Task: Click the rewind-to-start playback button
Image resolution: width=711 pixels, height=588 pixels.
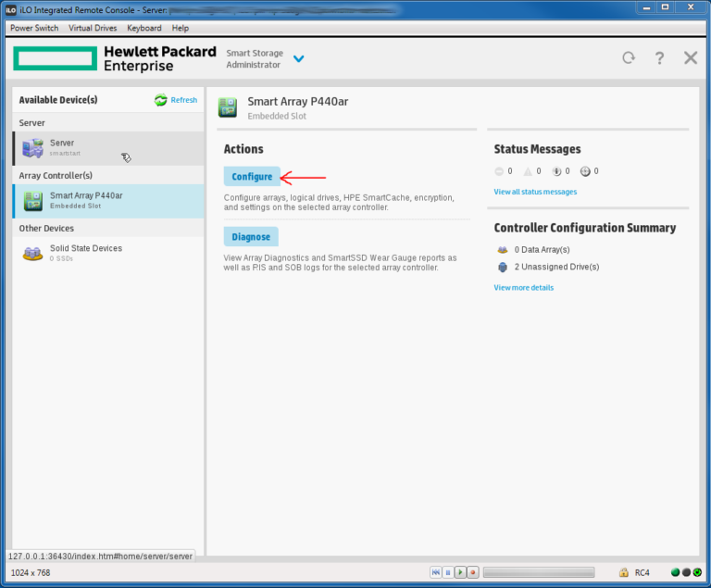Action: click(435, 572)
